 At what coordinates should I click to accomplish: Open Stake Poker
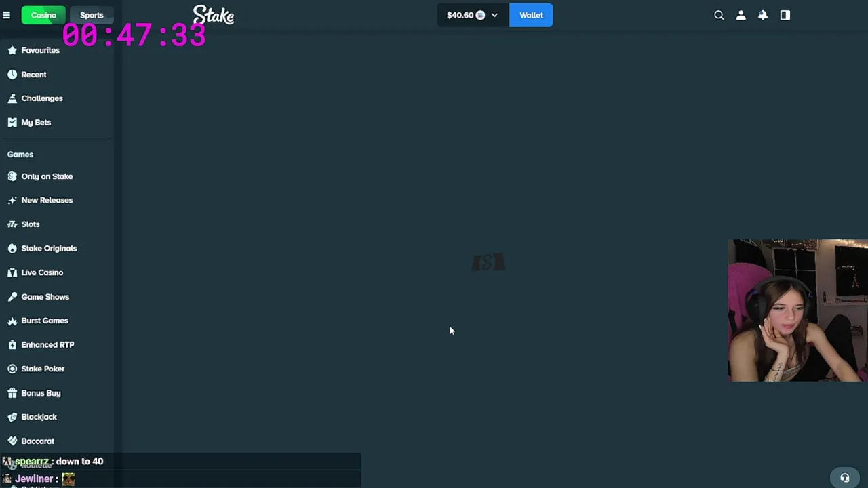[x=43, y=369]
